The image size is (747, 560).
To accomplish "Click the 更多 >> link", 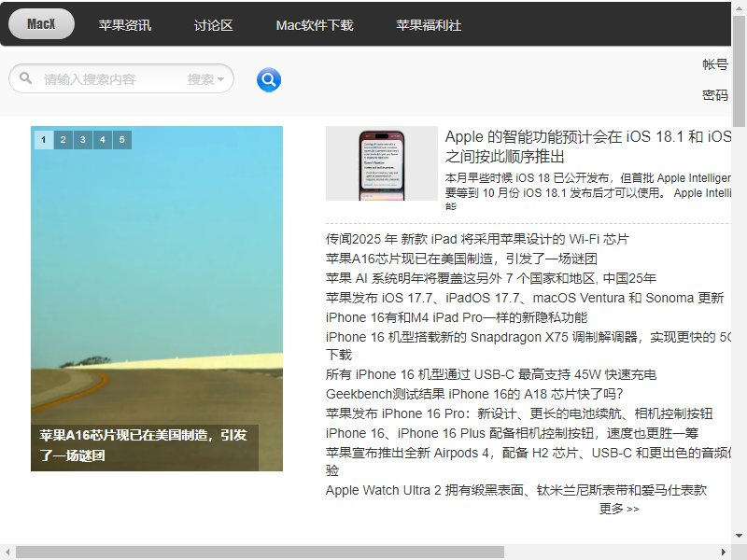I will 619,509.
